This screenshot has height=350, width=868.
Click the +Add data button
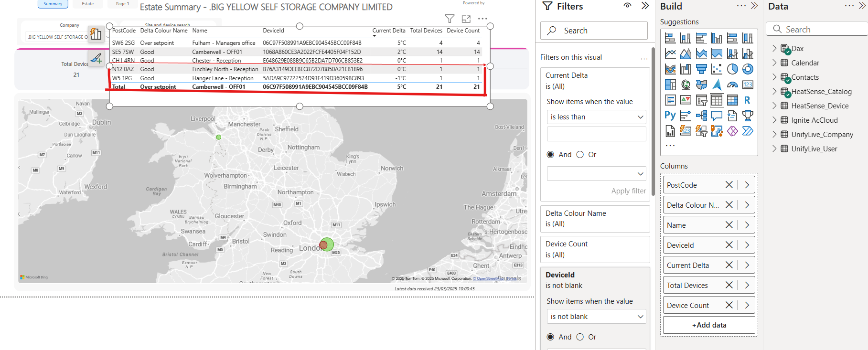point(709,325)
